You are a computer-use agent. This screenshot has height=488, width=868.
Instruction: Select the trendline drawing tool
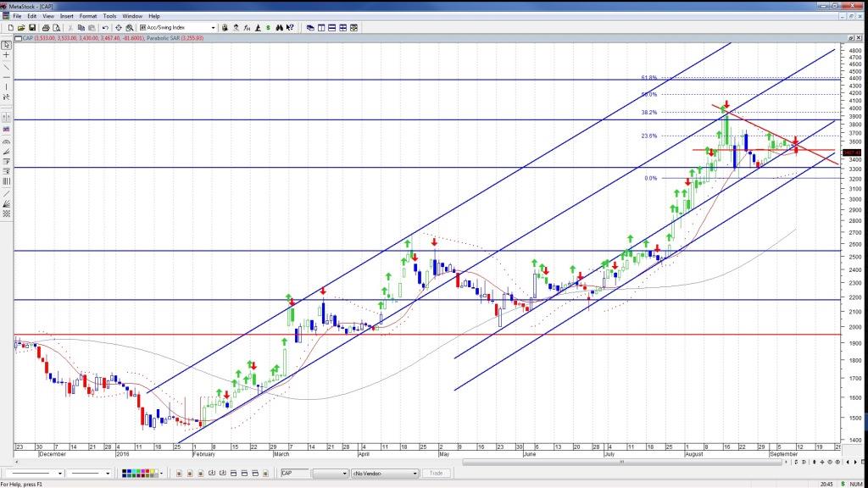coord(7,67)
